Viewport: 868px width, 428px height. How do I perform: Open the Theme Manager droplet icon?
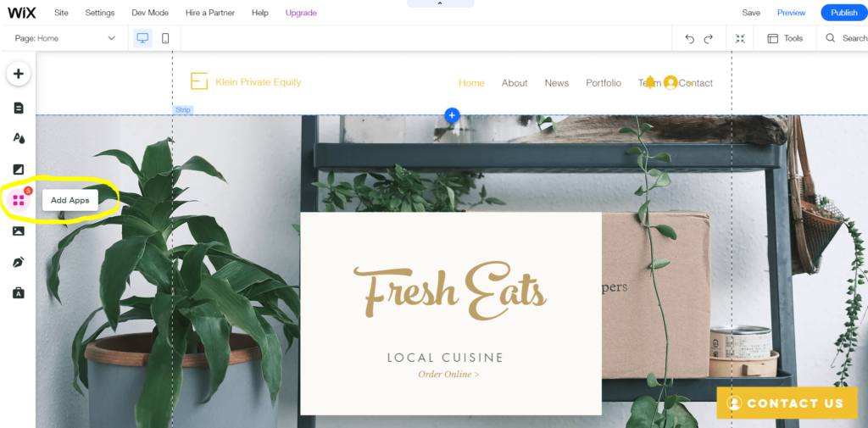(19, 138)
